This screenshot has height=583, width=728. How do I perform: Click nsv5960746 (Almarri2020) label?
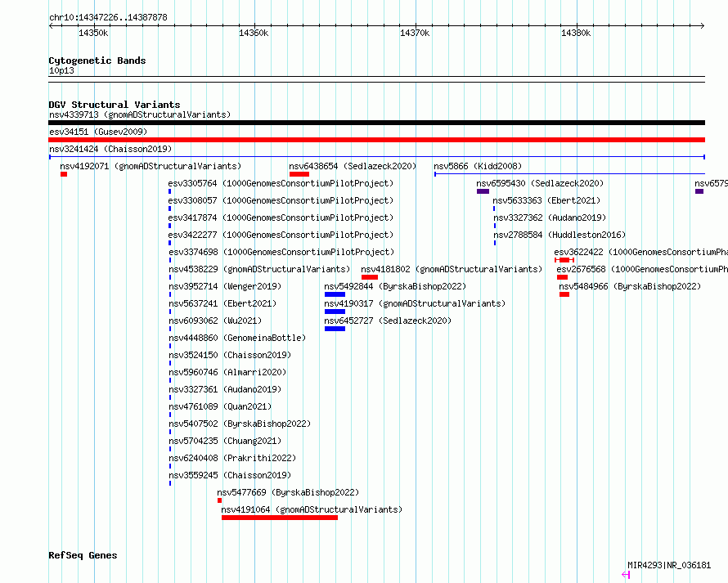click(x=227, y=372)
